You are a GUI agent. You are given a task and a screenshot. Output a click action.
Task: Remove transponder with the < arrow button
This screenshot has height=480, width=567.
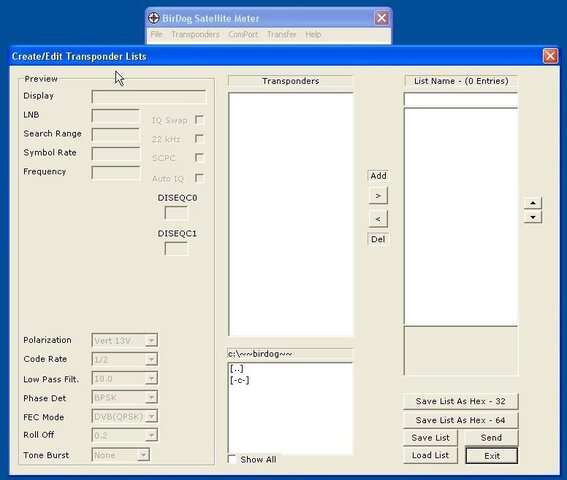tap(378, 219)
